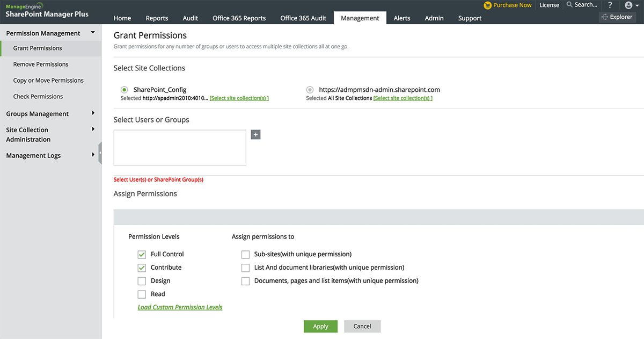
Task: Enable the Design permission level checkbox
Action: point(142,281)
